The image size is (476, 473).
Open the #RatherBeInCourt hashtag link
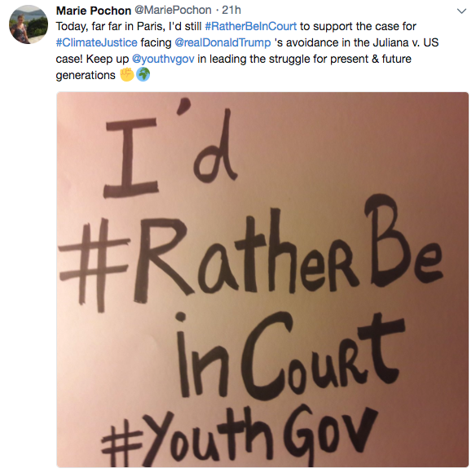(x=251, y=26)
